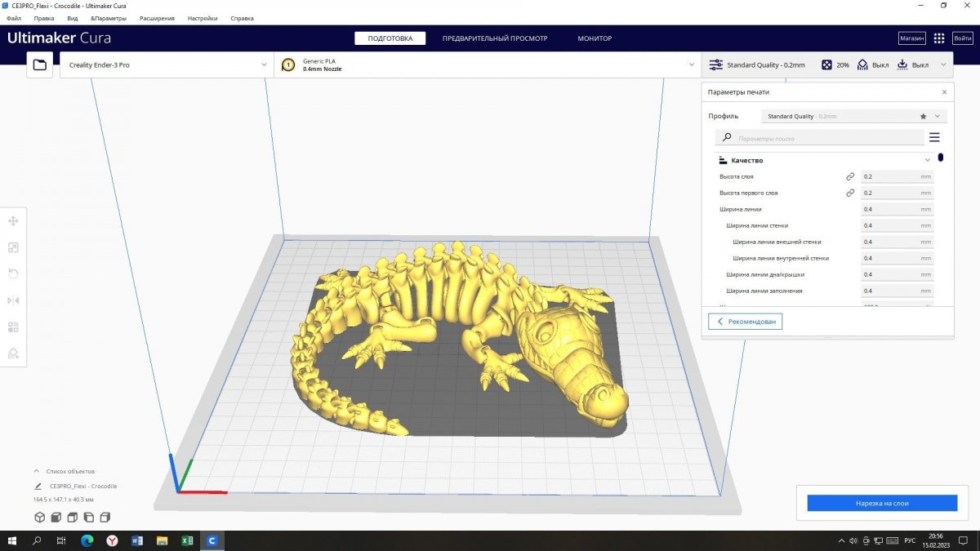Open settings visibility hamburger menu
This screenshot has width=980, height=551.
pyautogui.click(x=934, y=138)
